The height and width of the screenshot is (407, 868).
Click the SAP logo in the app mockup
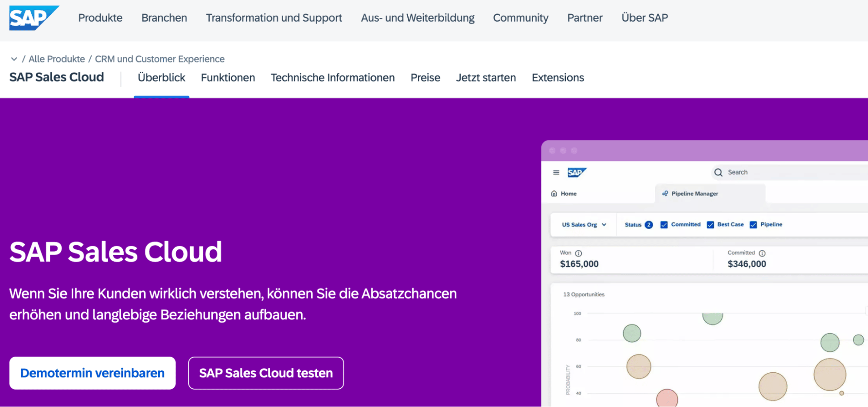point(578,172)
